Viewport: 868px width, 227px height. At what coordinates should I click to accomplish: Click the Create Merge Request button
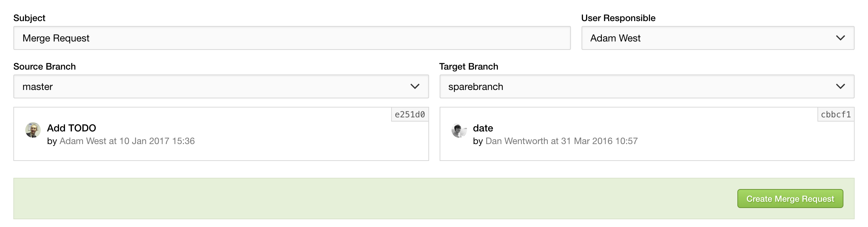pyautogui.click(x=790, y=199)
